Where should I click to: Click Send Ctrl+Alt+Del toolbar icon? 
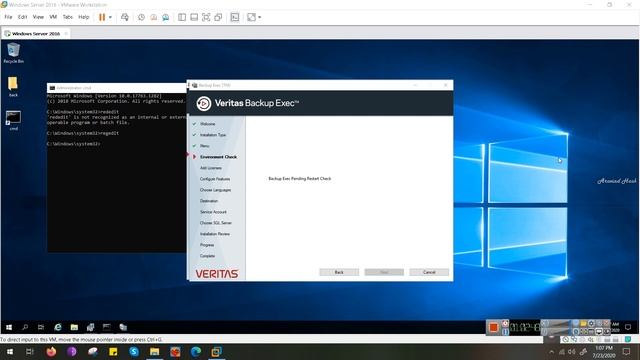[125, 17]
